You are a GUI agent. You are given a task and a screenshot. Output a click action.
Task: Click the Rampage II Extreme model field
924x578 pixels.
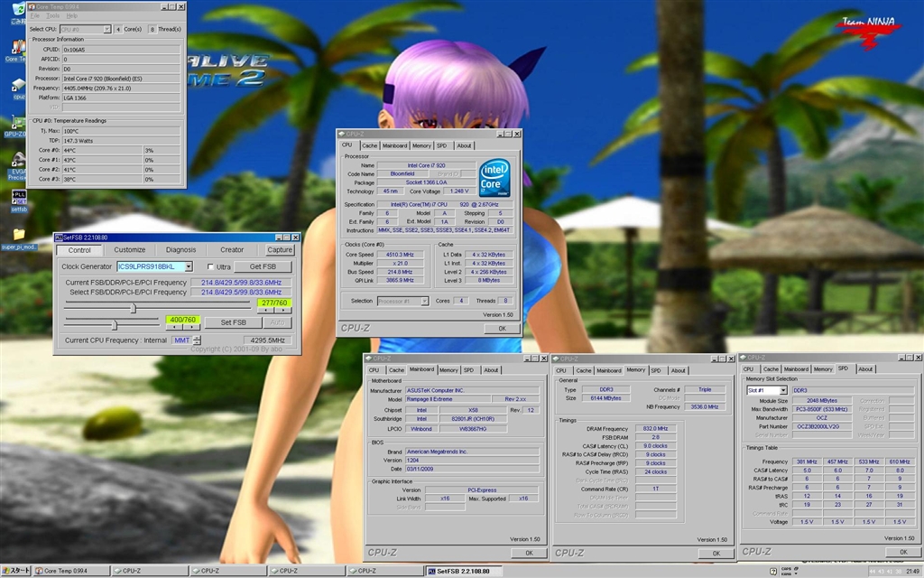point(448,399)
